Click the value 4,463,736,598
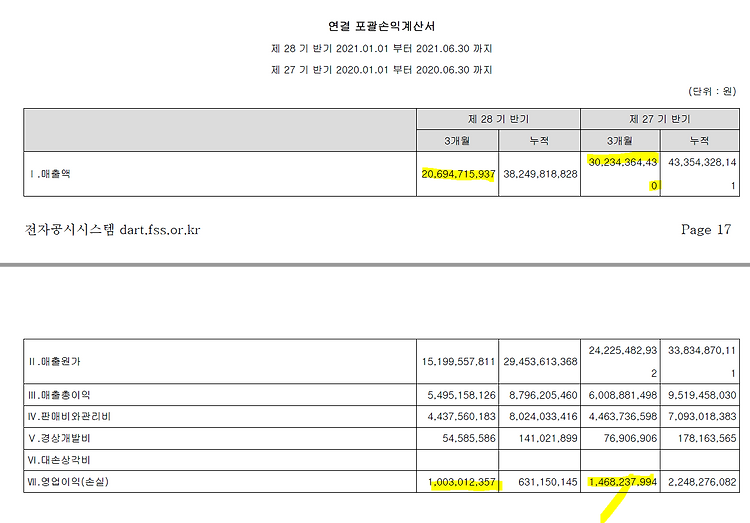 (x=622, y=416)
